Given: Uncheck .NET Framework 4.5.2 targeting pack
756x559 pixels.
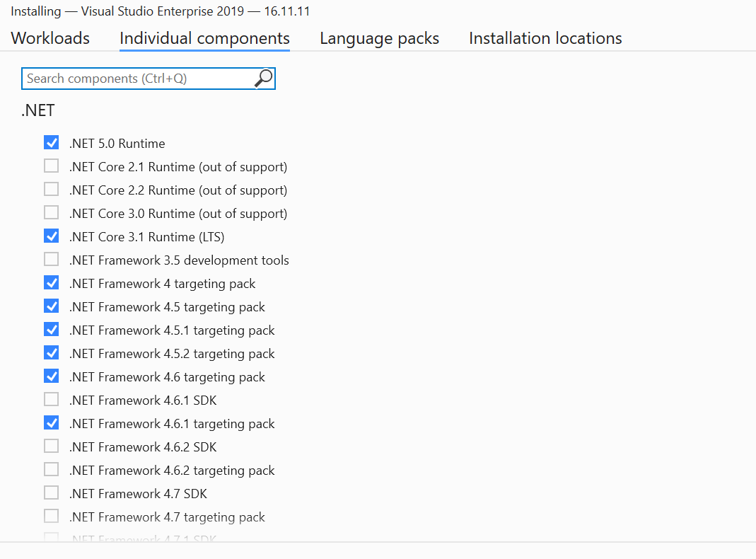Looking at the screenshot, I should pos(51,353).
